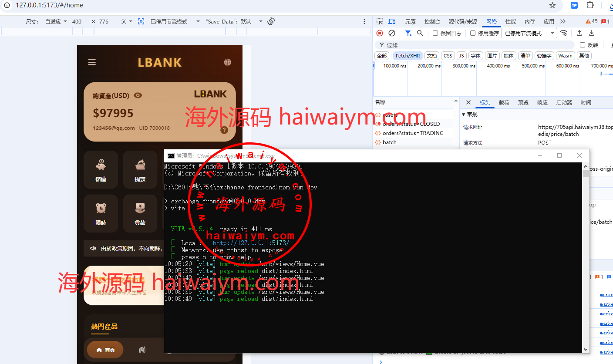Screen dimensions: 613x364
Task: Select the CSS request type filter
Action: 448,56
